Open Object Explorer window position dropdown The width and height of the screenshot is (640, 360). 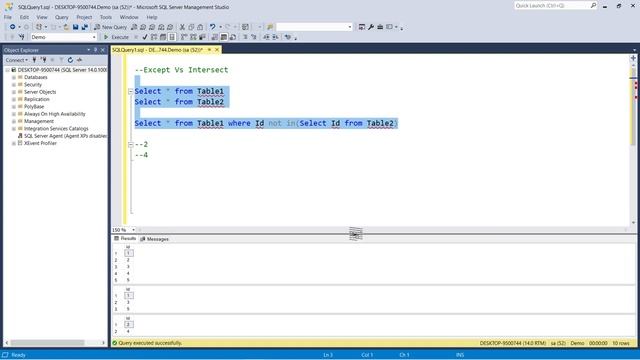point(89,50)
